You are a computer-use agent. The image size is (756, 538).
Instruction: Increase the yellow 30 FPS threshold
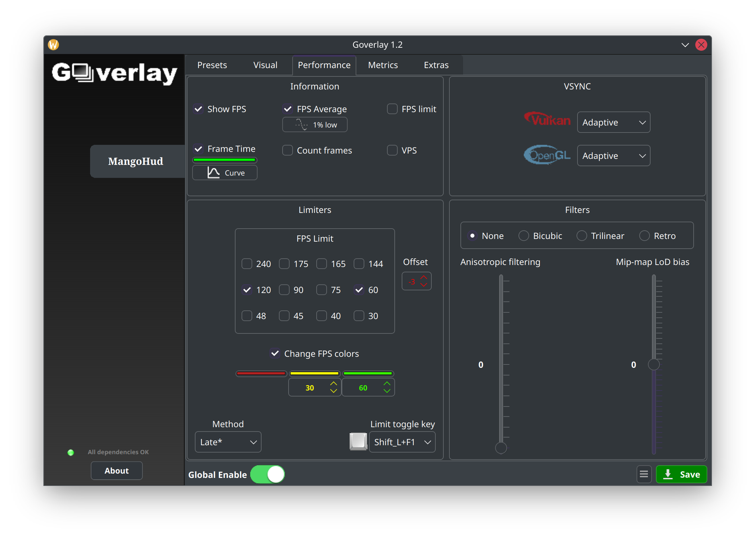click(x=333, y=383)
